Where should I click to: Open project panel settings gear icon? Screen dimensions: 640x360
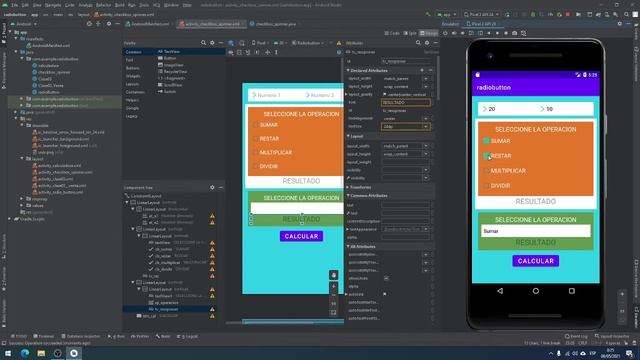[109, 24]
